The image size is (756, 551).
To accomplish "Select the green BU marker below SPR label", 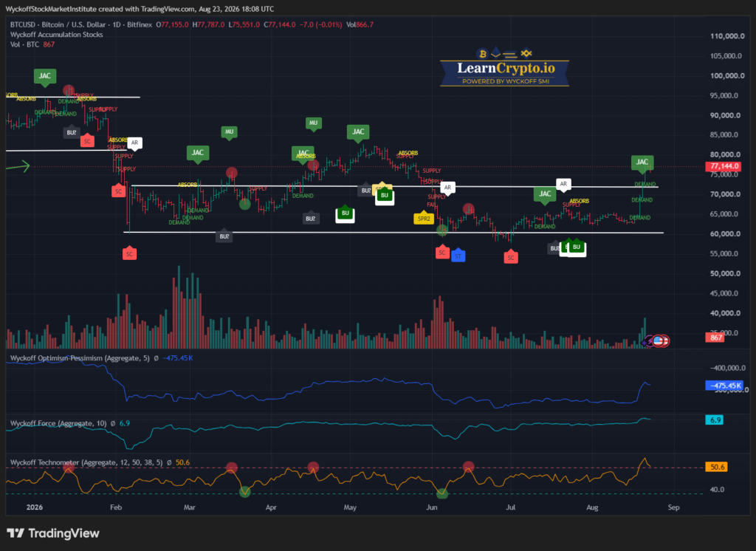I will click(x=384, y=196).
